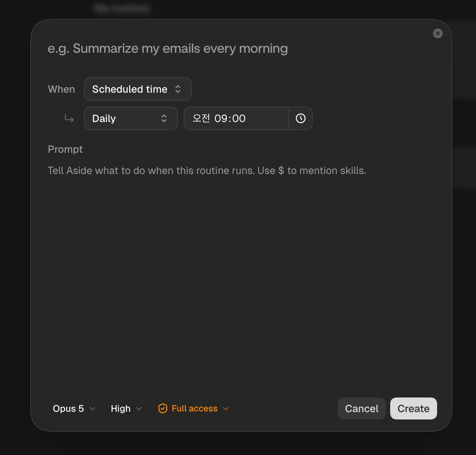Select the 오전 AM/PM segment of time
This screenshot has height=455, width=476.
(201, 118)
